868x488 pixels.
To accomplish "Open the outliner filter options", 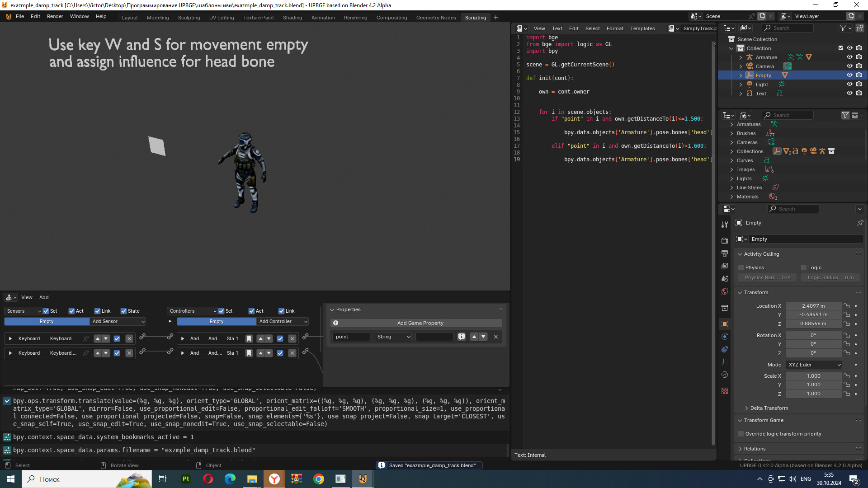I will point(845,28).
